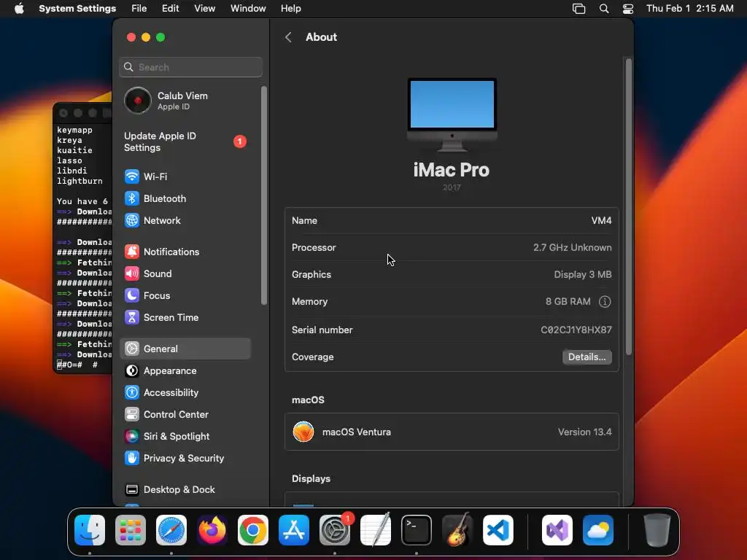Select Screen Time in sidebar
This screenshot has height=560, width=747.
(185, 318)
